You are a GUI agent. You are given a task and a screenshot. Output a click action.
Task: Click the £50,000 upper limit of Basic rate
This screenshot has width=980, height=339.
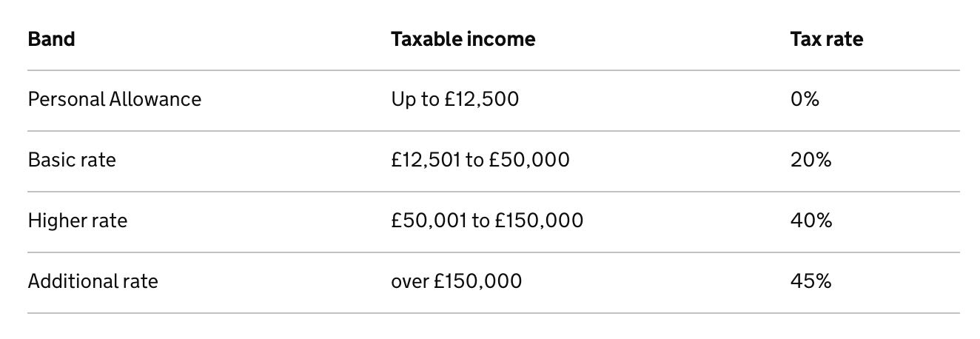click(529, 160)
